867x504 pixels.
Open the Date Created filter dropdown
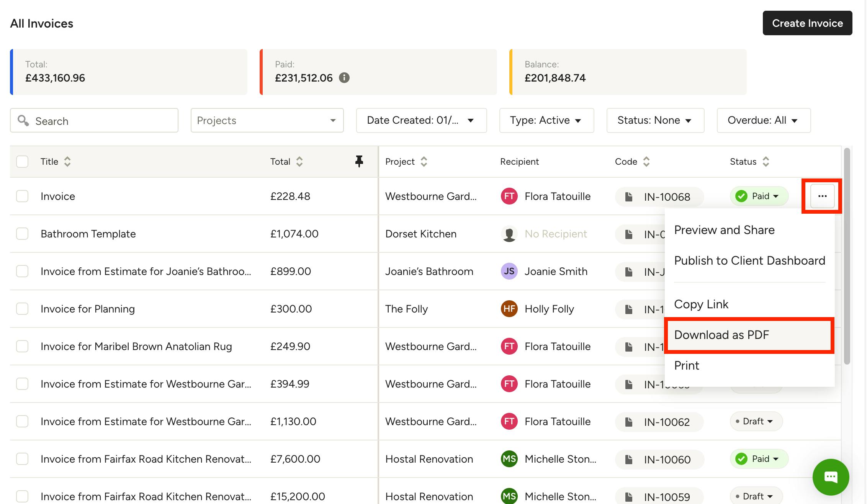(x=421, y=120)
